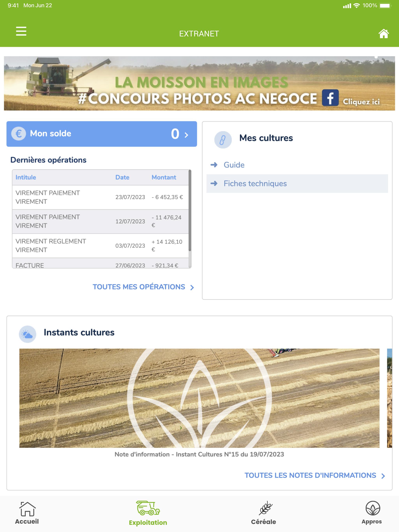Open the Instant Cultures N°15 image
The width and height of the screenshot is (399, 532).
point(199,398)
